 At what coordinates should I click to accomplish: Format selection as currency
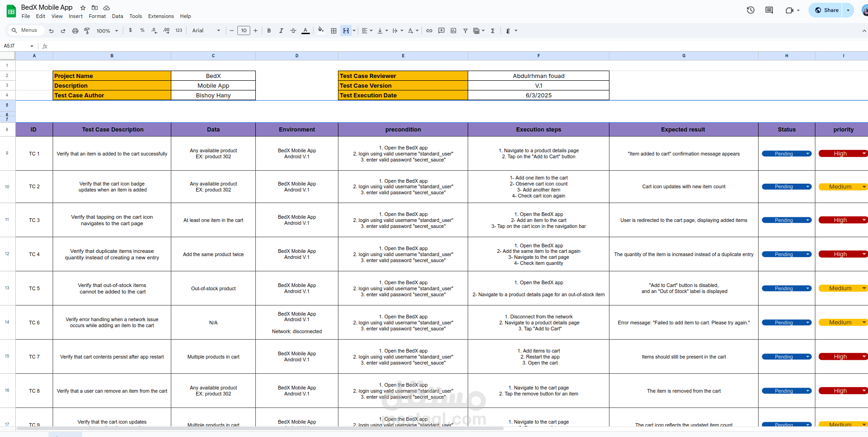pyautogui.click(x=130, y=30)
